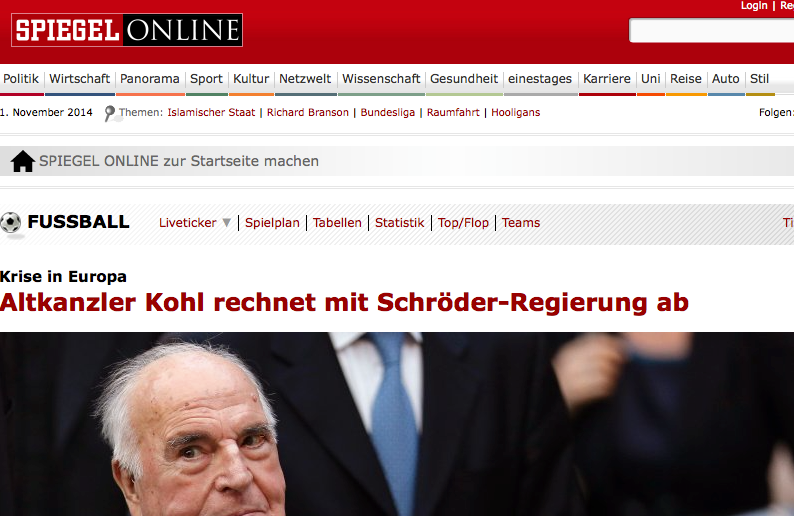Expand the Liveticker dropdown arrow
The image size is (794, 516).
click(x=227, y=222)
